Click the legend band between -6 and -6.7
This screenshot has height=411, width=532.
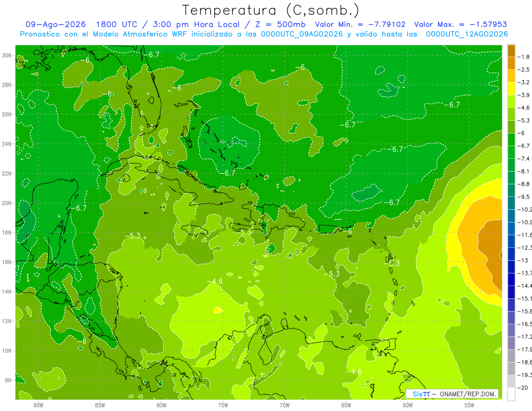(x=511, y=140)
